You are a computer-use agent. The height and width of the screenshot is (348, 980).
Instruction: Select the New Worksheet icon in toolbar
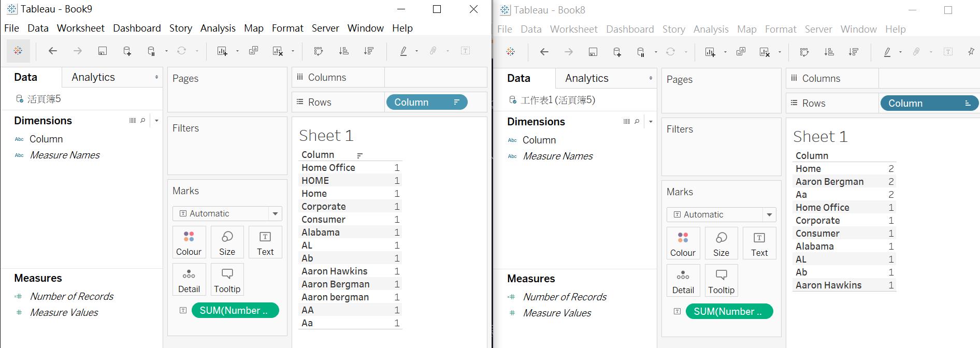tap(223, 51)
